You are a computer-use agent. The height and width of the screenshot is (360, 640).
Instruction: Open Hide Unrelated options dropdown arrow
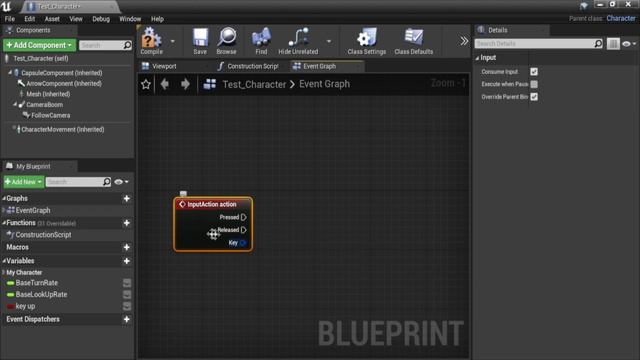point(329,41)
